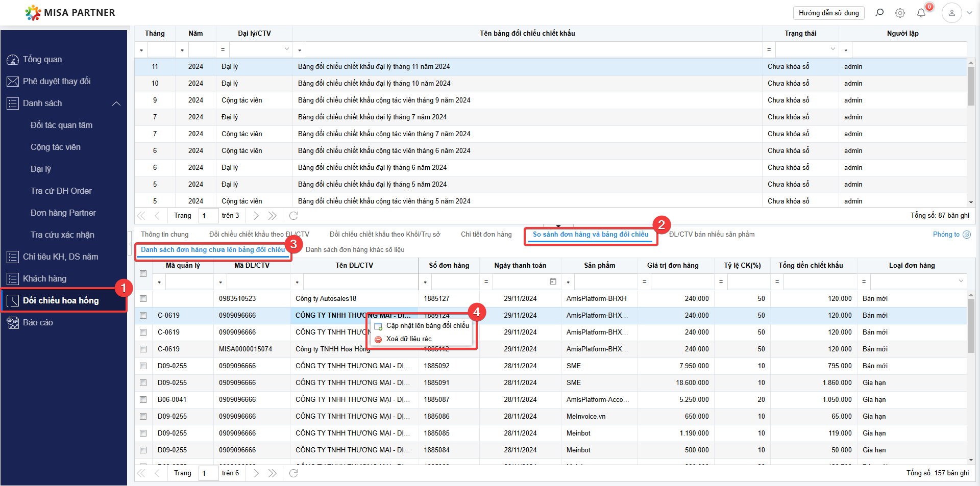Viewport: 980px width, 486px height.
Task: Go to last page of top grid
Action: pyautogui.click(x=273, y=216)
